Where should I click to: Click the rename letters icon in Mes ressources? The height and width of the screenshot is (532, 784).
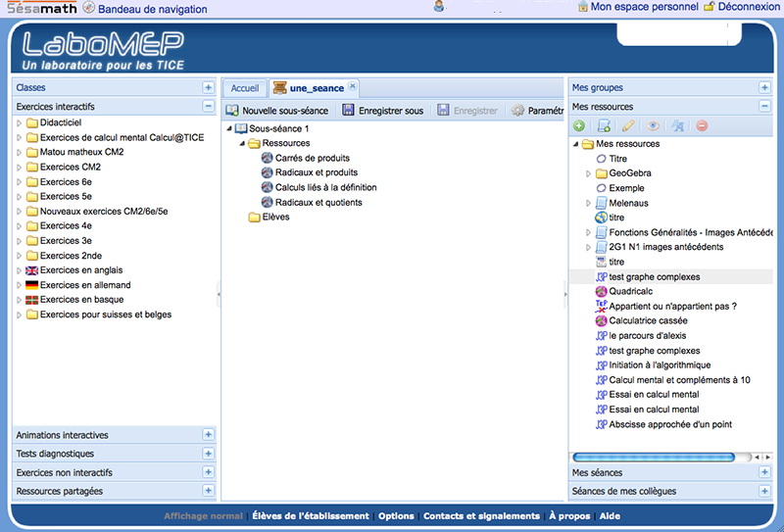click(x=677, y=126)
